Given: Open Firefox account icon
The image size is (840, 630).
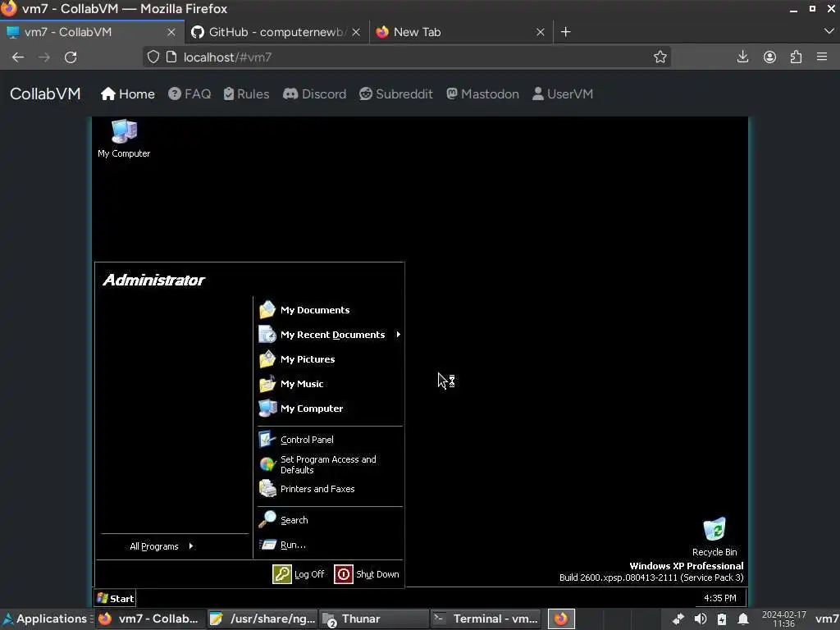Looking at the screenshot, I should [769, 57].
